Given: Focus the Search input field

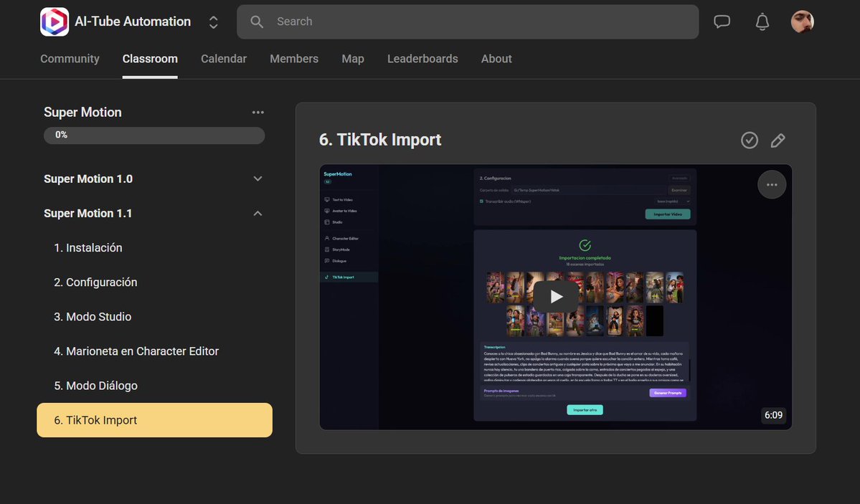Looking at the screenshot, I should [x=467, y=22].
